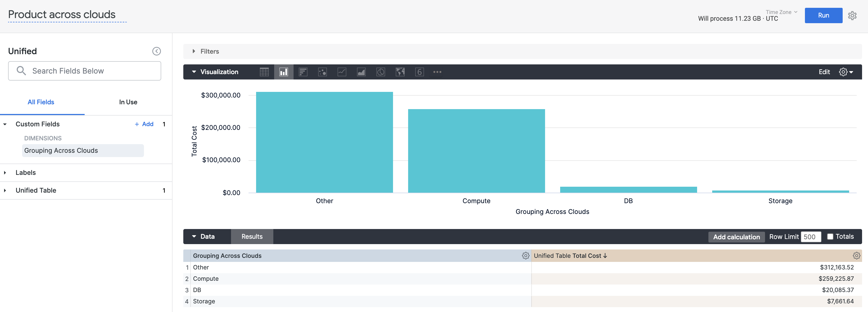
Task: Select the bar chart visualization icon
Action: 303,72
